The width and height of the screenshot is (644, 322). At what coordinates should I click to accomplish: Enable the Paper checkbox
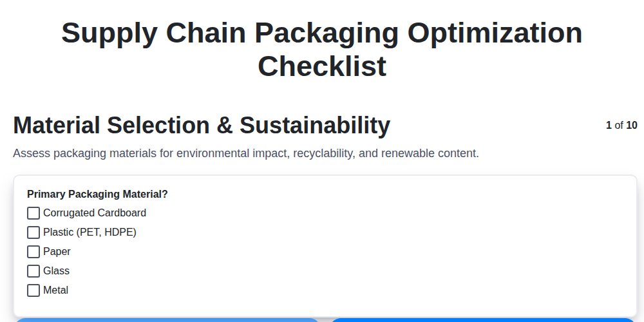coord(33,252)
